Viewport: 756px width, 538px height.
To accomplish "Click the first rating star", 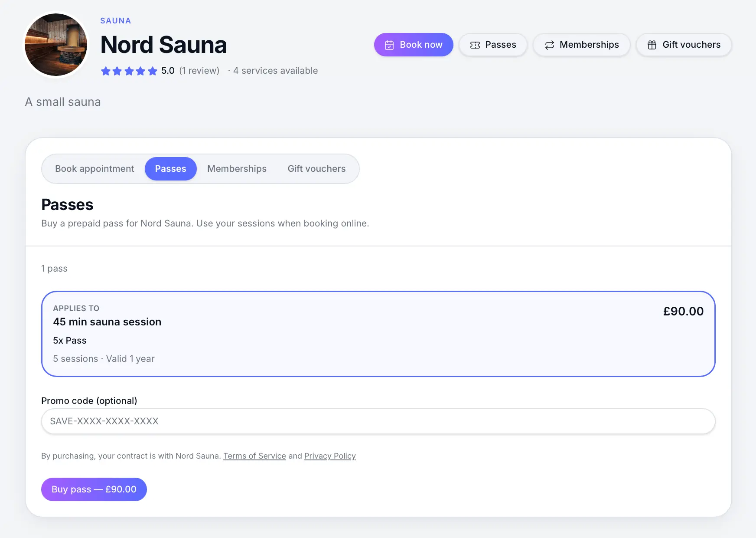I will coord(106,71).
